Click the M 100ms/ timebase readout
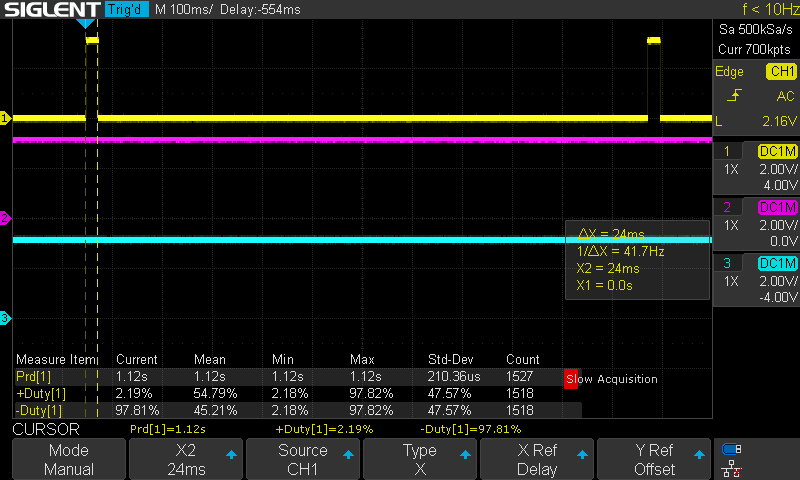Viewport: 800px width, 480px height. click(184, 10)
